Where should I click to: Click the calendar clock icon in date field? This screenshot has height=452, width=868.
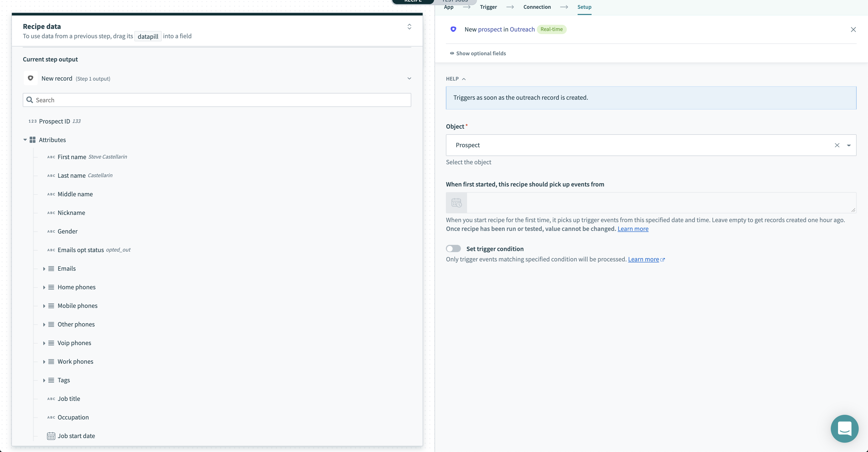pos(456,203)
